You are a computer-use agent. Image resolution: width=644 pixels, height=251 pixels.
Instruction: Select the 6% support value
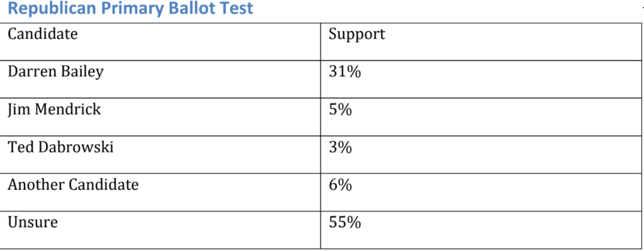340,186
